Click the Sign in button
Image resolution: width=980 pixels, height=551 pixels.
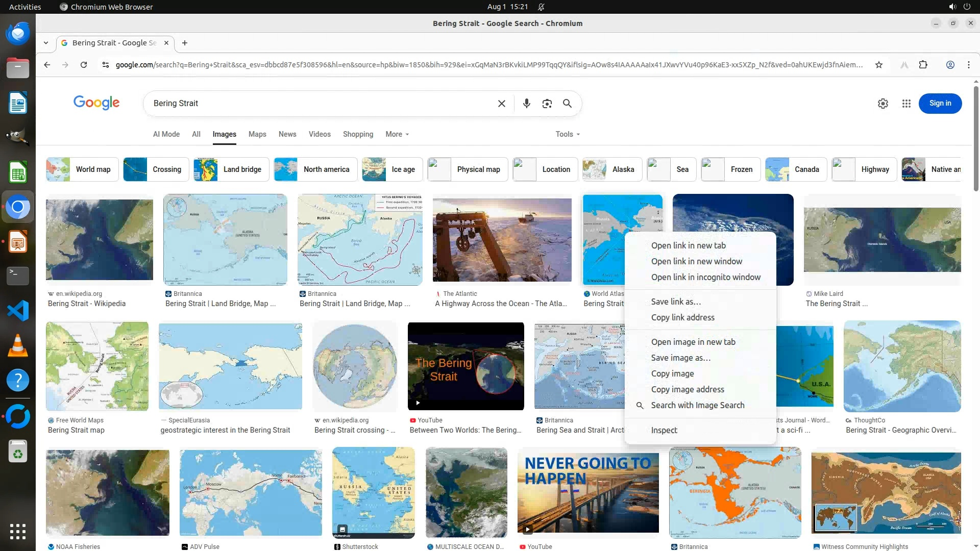click(x=940, y=104)
